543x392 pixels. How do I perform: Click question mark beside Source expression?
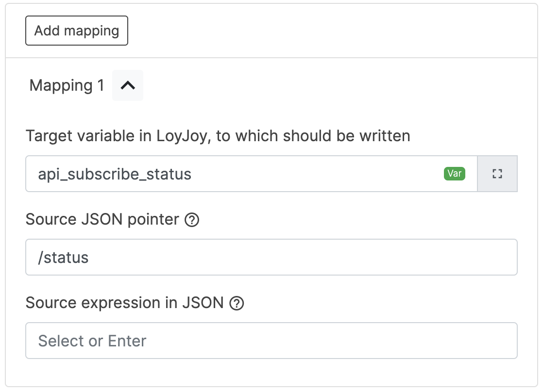pos(237,303)
